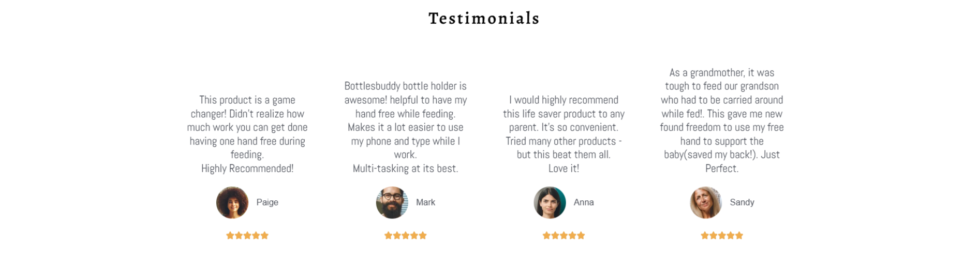The height and width of the screenshot is (267, 980).
Task: Click the first star under Paige's review
Action: pos(230,235)
